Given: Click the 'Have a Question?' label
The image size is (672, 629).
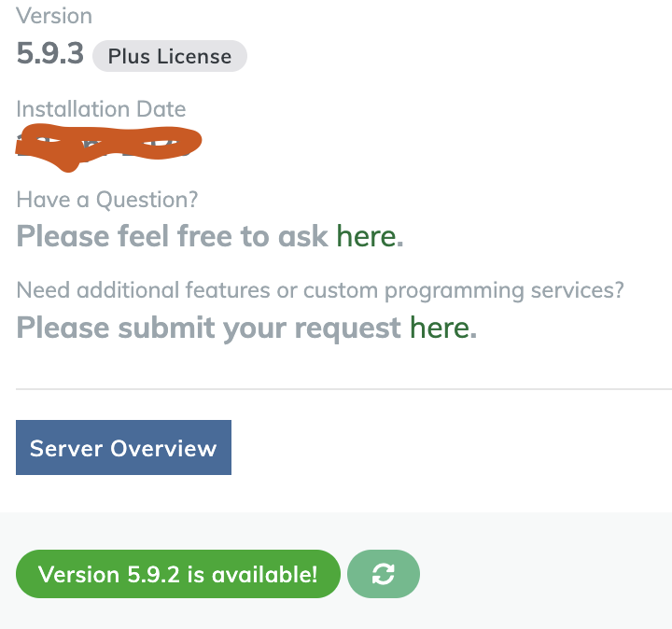Looking at the screenshot, I should pyautogui.click(x=107, y=200).
